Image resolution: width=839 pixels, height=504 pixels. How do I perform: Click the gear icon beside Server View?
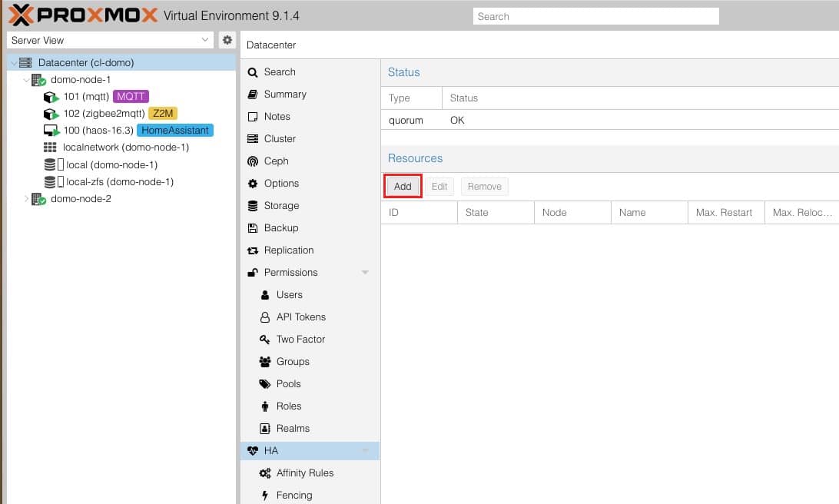[227, 40]
